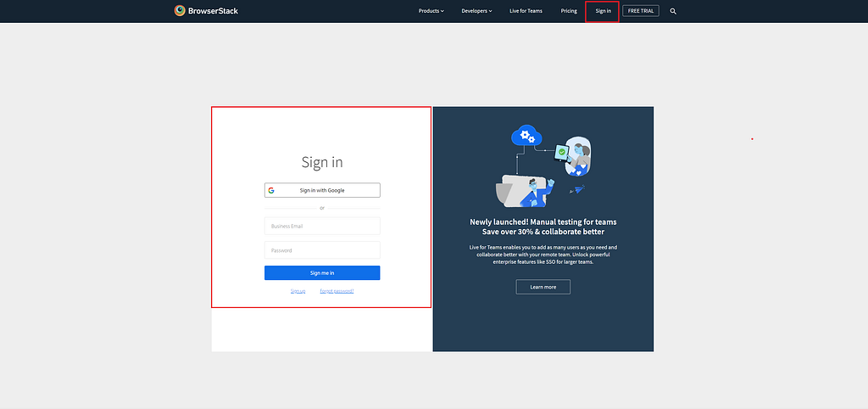Click the FREE TRIAL button
This screenshot has width=868, height=409.
(x=641, y=11)
